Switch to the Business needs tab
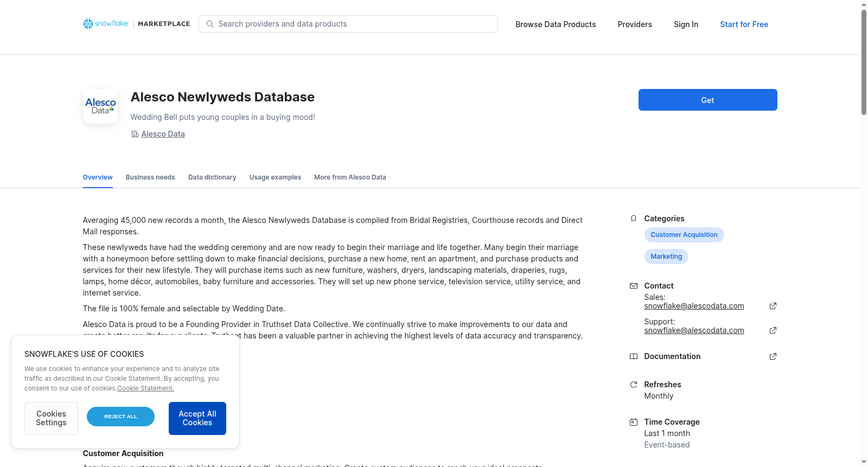This screenshot has height=467, width=868. (x=150, y=177)
